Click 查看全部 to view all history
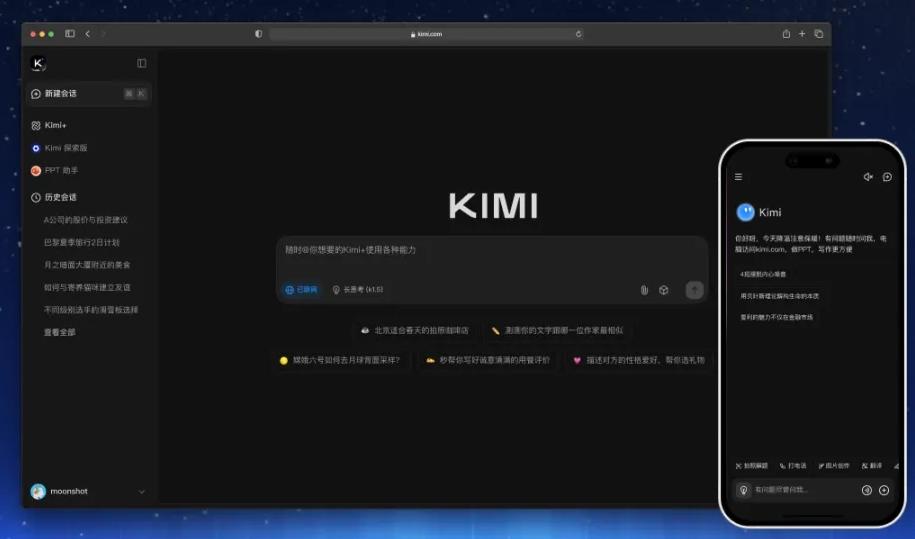The height and width of the screenshot is (539, 915). click(x=60, y=332)
